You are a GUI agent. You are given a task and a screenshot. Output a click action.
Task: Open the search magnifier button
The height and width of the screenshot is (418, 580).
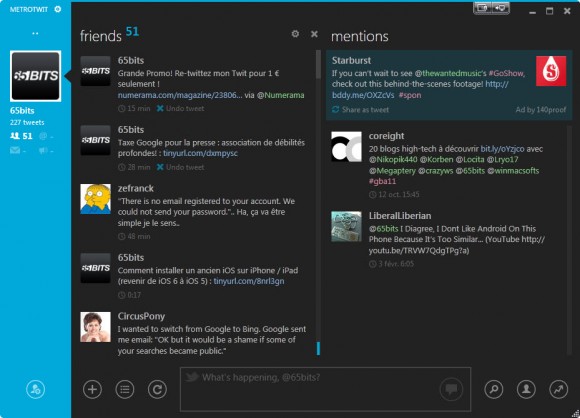[494, 389]
